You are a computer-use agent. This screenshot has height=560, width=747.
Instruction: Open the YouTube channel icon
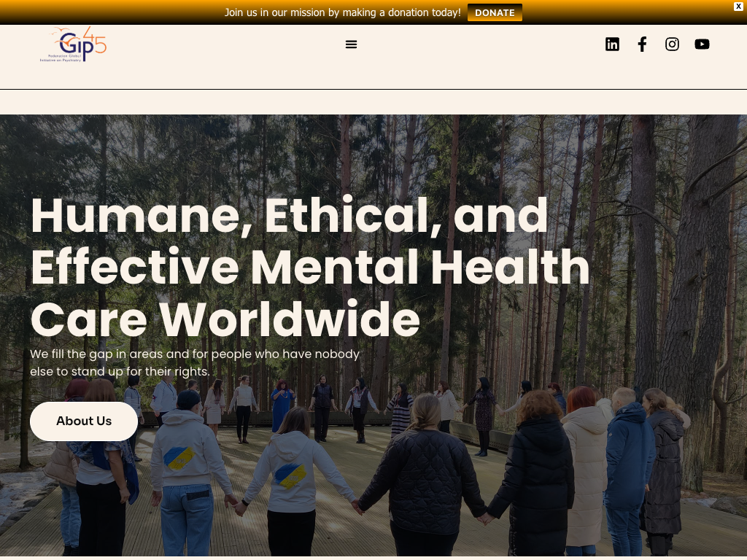click(703, 44)
